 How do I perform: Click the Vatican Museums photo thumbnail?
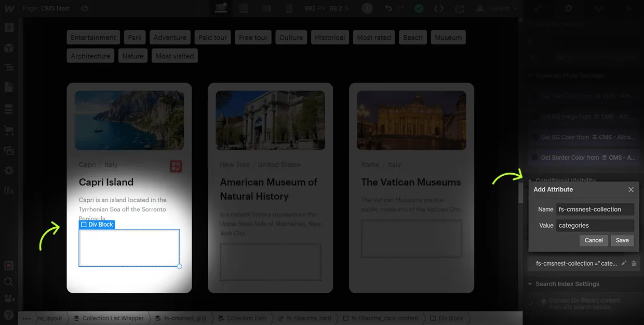[411, 121]
